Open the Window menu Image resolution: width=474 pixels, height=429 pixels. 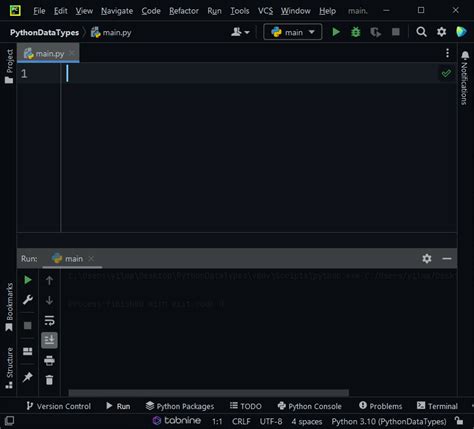click(x=295, y=11)
